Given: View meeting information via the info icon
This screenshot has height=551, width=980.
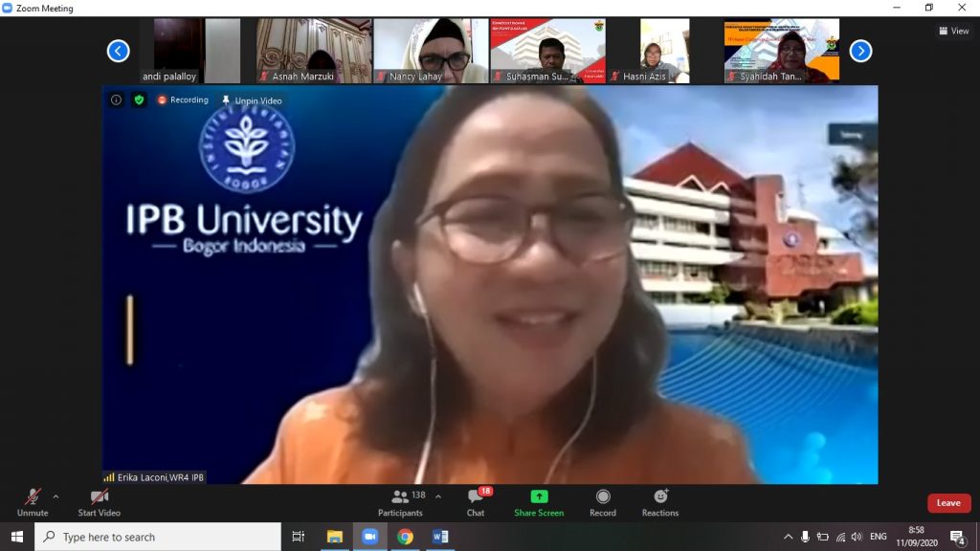Looking at the screenshot, I should [115, 99].
